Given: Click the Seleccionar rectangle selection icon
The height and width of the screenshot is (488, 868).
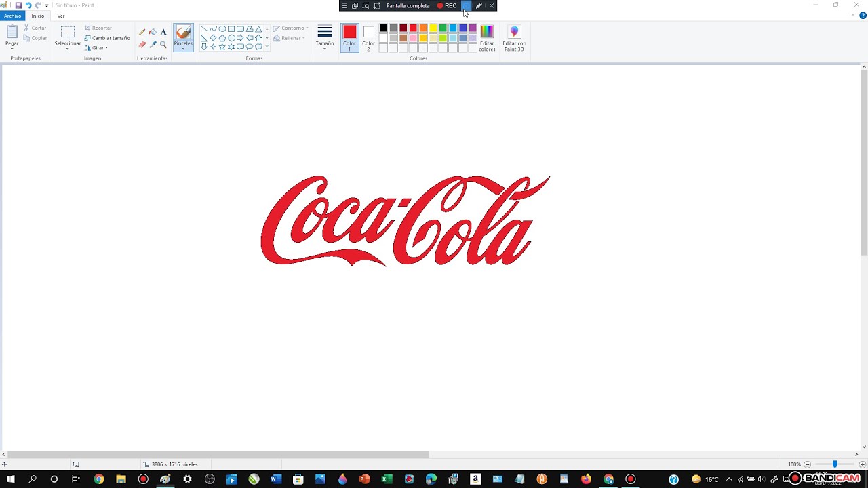Looking at the screenshot, I should coord(68,32).
